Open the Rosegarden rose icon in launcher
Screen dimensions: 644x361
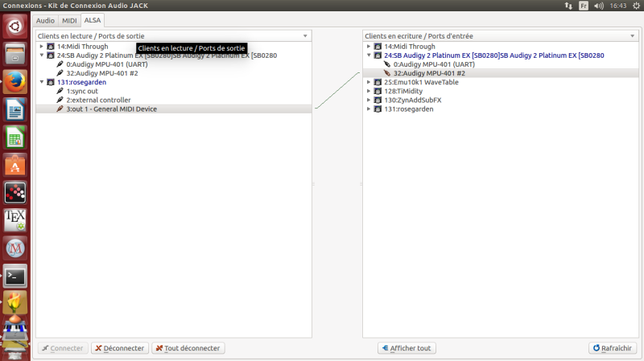15,304
